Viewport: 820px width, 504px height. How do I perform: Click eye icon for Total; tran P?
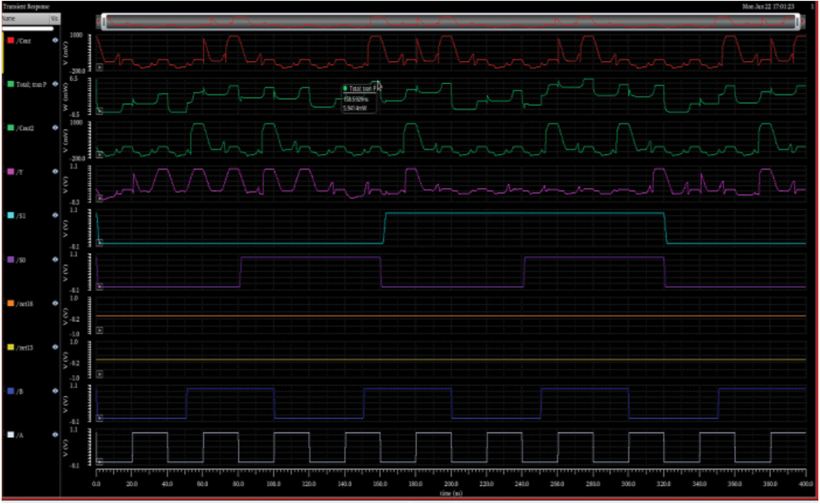pyautogui.click(x=55, y=84)
